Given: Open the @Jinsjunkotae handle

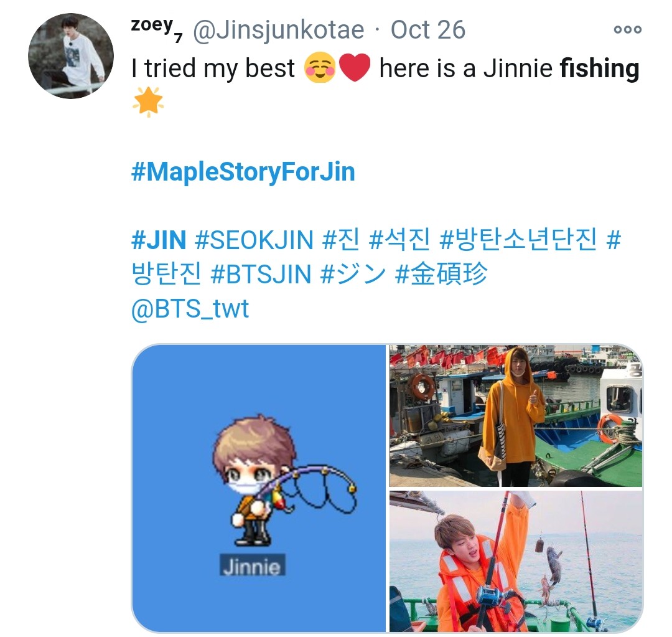Looking at the screenshot, I should tap(279, 31).
